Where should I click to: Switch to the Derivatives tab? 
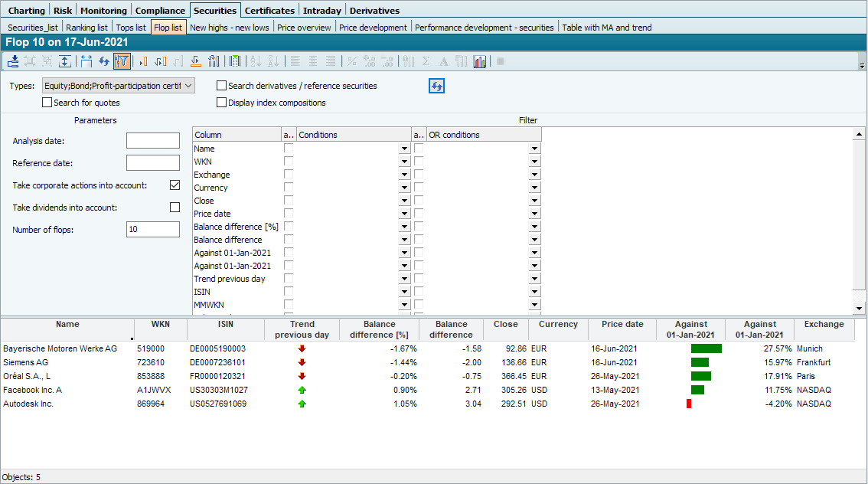click(x=374, y=11)
